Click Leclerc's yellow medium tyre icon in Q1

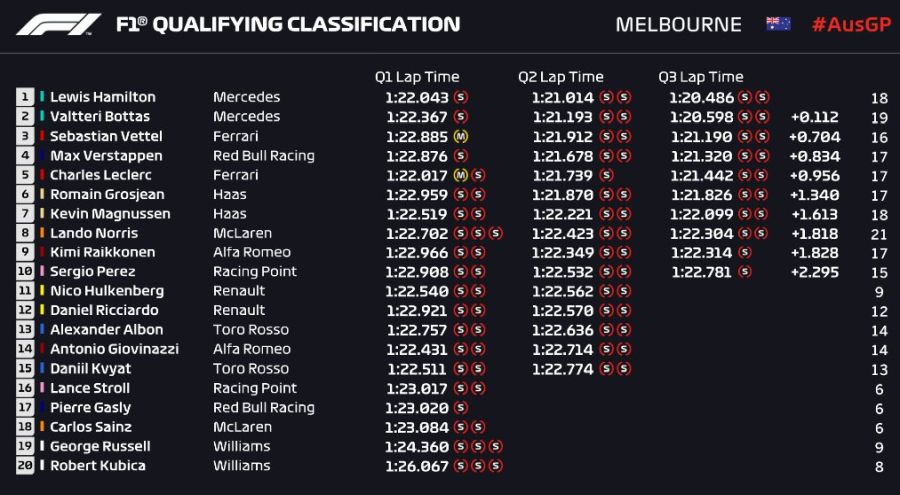point(460,175)
